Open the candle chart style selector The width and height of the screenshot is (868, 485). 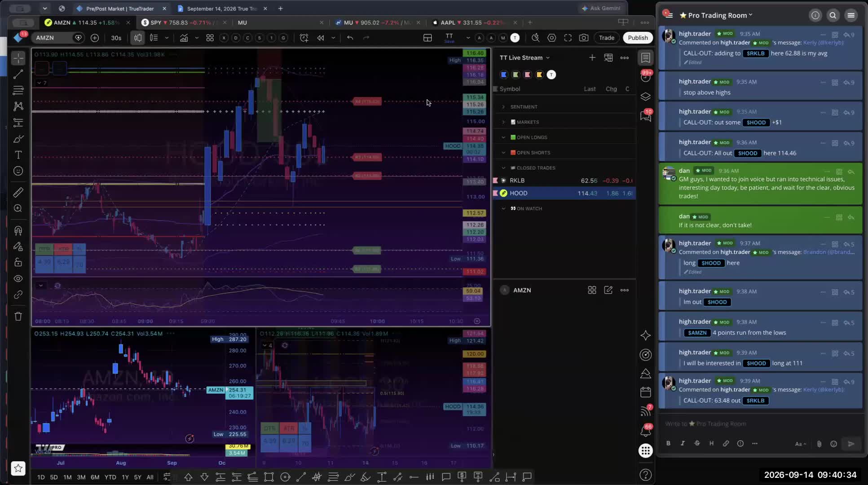(138, 38)
